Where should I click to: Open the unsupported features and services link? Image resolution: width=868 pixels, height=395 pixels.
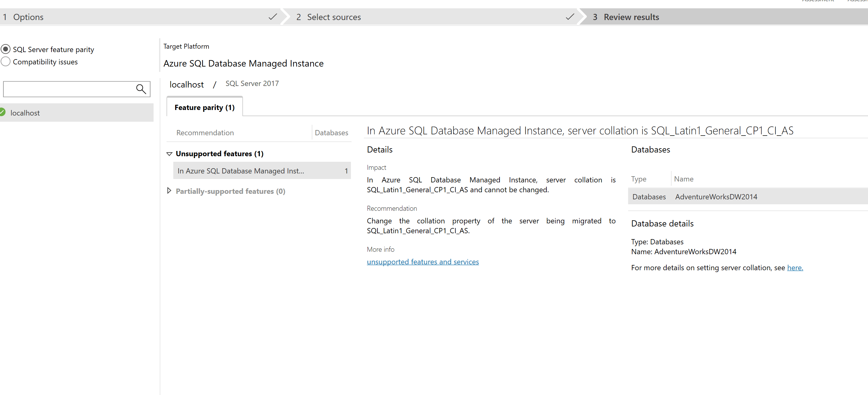(422, 262)
